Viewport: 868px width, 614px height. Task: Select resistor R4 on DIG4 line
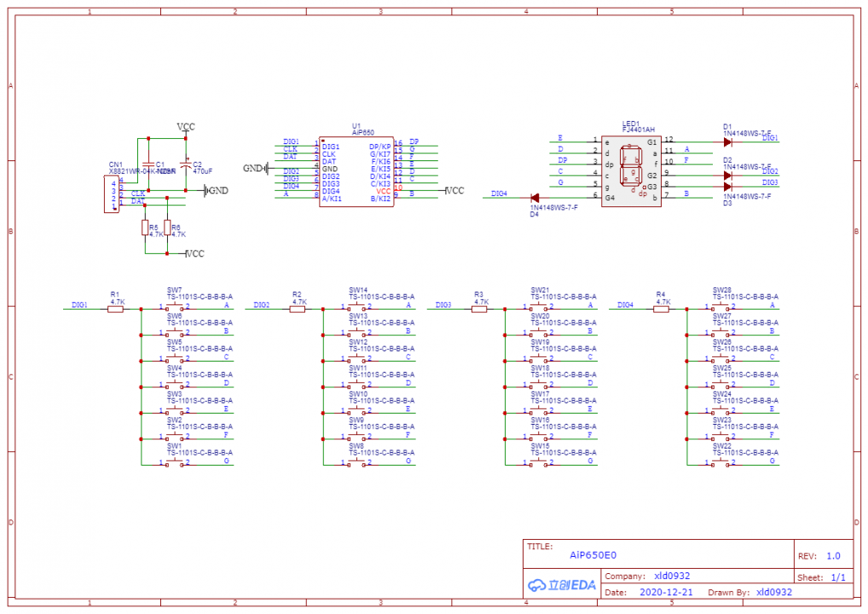click(662, 309)
